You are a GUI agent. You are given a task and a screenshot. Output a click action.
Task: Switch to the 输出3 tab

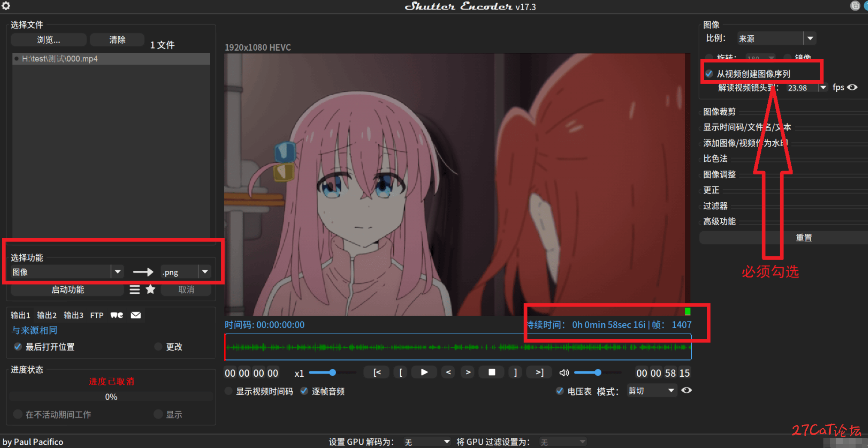[73, 315]
